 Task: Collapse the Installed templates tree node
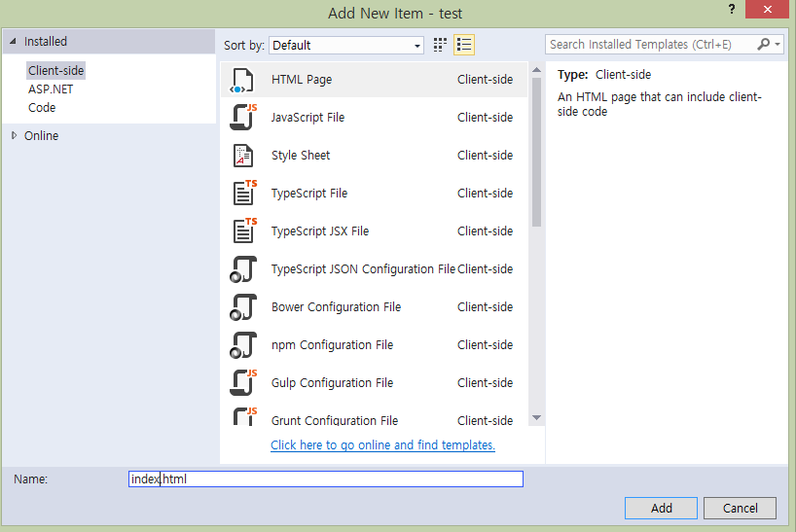click(x=14, y=42)
